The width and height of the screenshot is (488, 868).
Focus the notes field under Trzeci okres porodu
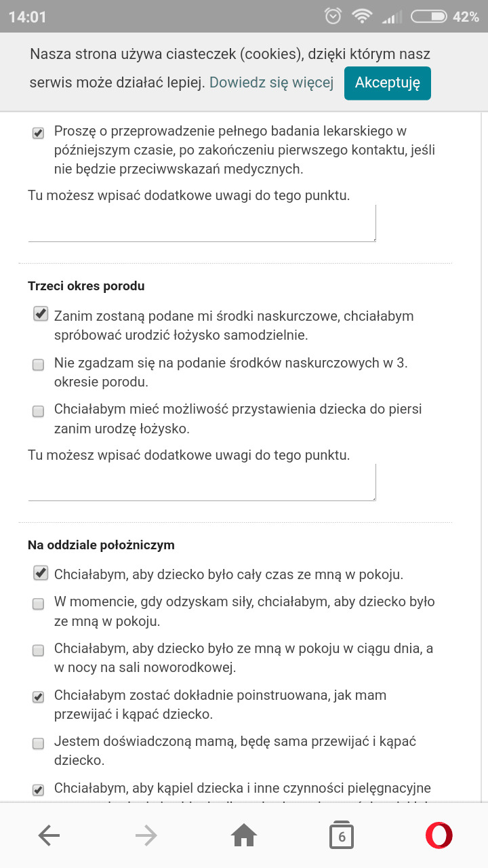pos(201,482)
